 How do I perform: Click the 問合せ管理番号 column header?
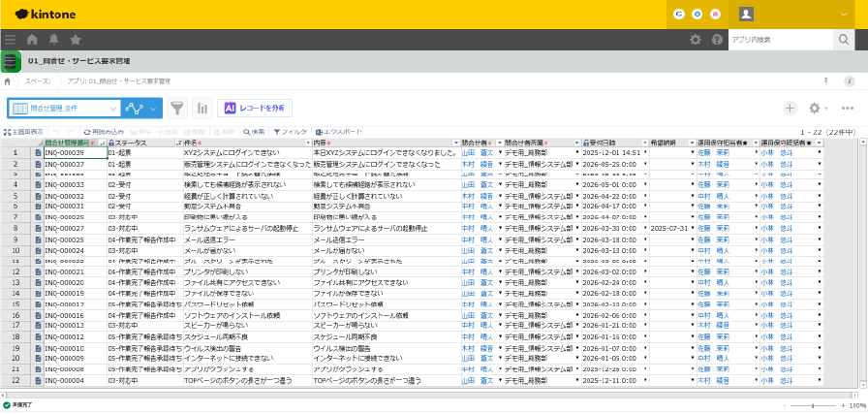75,143
